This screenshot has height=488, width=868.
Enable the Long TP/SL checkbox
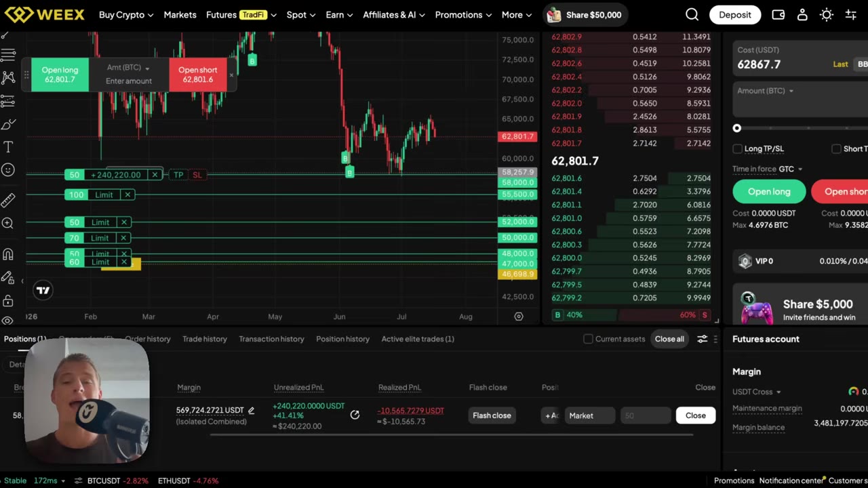click(x=737, y=148)
